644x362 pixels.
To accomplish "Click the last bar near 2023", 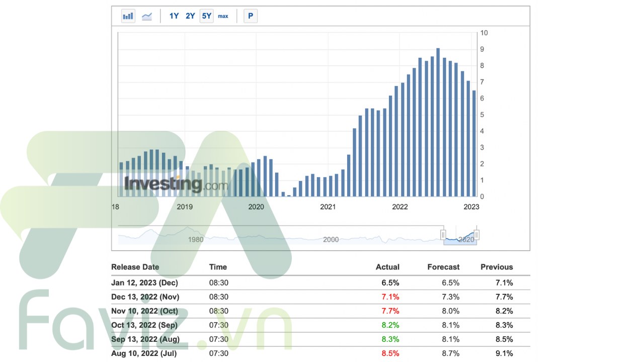I will (474, 143).
